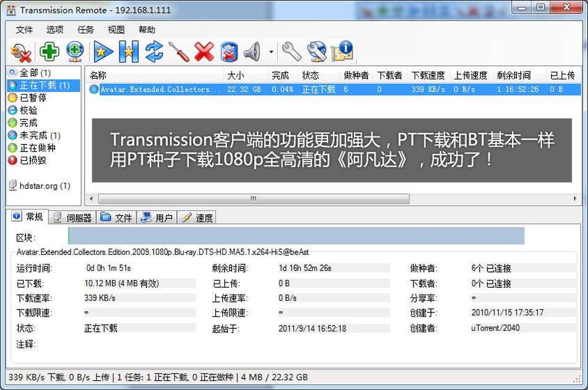Select the 全部 (1) filter
The height and width of the screenshot is (390, 588).
(35, 73)
